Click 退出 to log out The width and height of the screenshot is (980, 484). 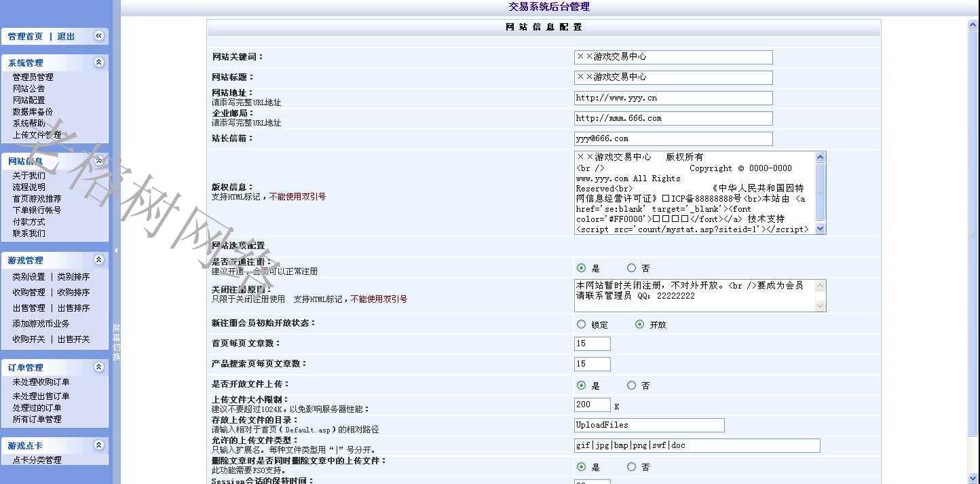[x=66, y=37]
